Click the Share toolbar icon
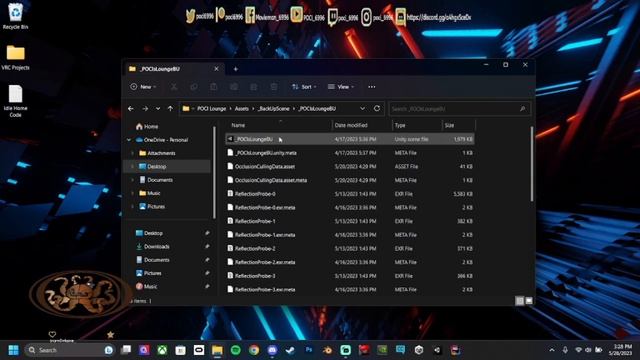This screenshot has height=360, width=640. pyautogui.click(x=253, y=87)
